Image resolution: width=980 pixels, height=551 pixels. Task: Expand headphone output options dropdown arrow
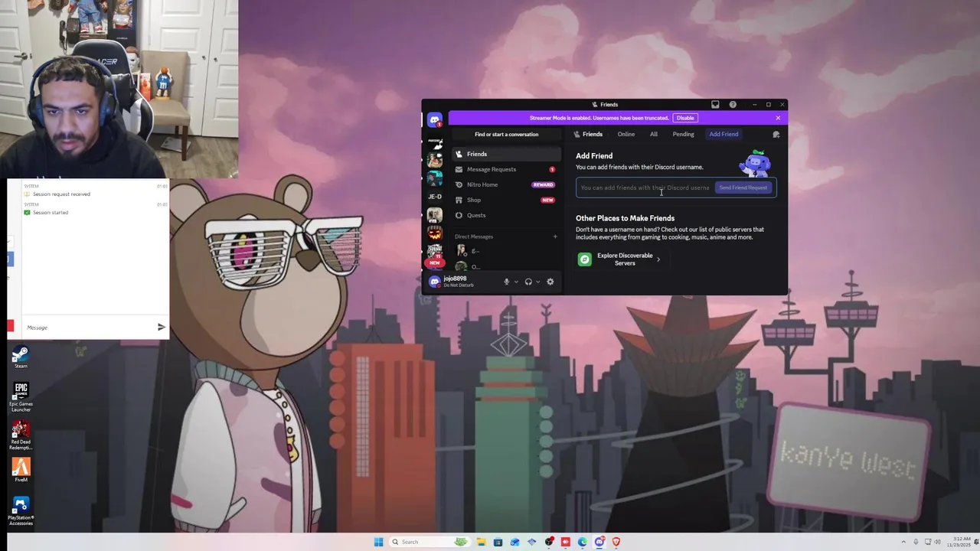(538, 282)
